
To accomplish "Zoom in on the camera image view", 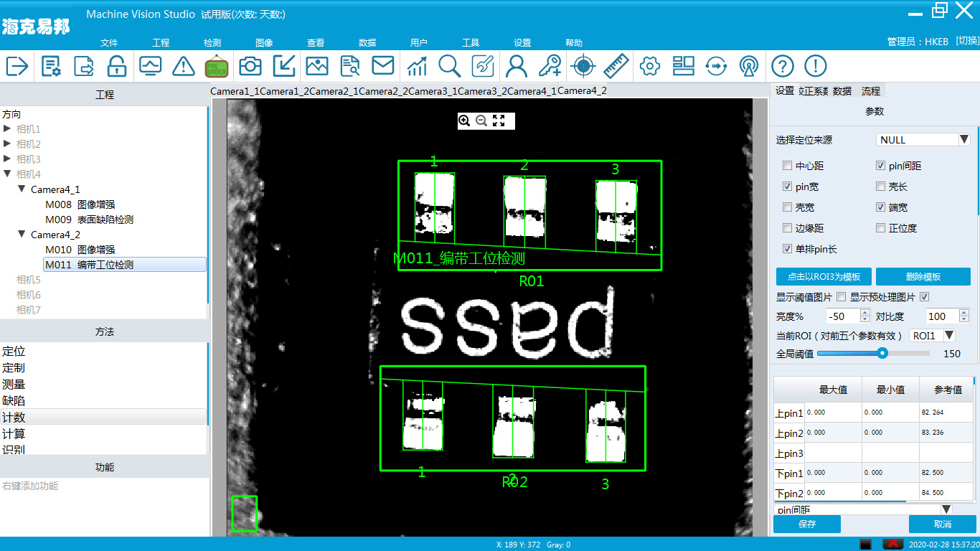I will 464,121.
